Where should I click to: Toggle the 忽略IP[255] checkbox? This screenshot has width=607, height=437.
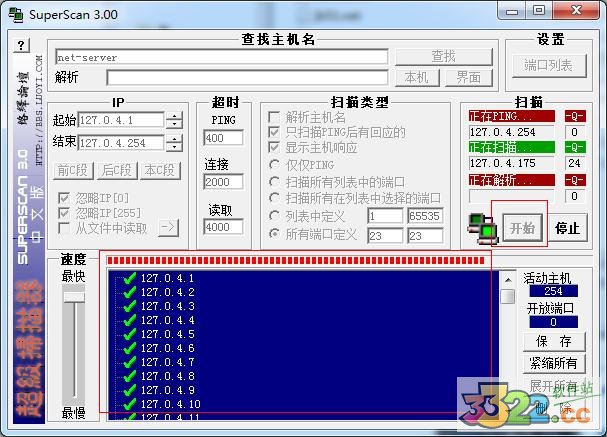[x=64, y=213]
